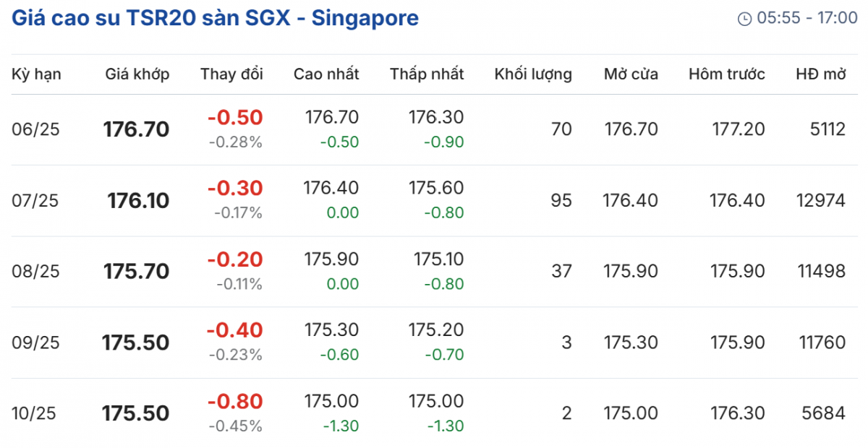The width and height of the screenshot is (868, 448).
Task: Click the 05:55 - 17:00 trading time
Action: tap(807, 19)
